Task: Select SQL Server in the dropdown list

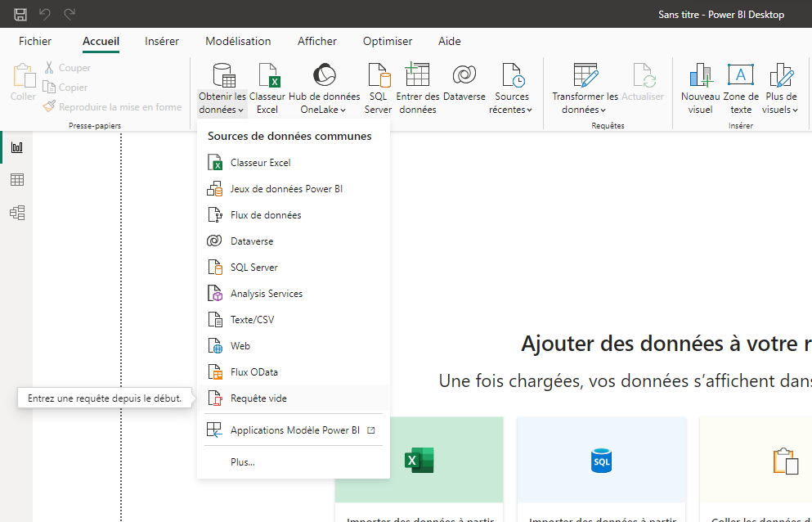Action: pyautogui.click(x=294, y=268)
